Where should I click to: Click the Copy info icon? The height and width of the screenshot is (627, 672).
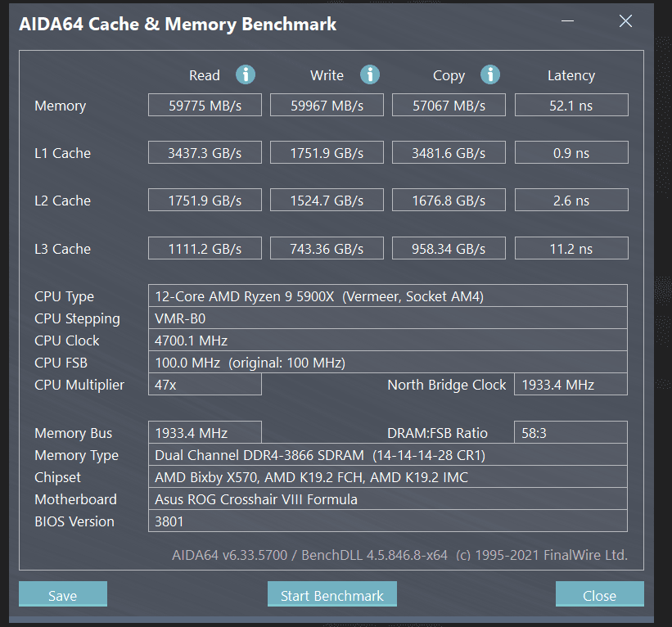point(489,74)
